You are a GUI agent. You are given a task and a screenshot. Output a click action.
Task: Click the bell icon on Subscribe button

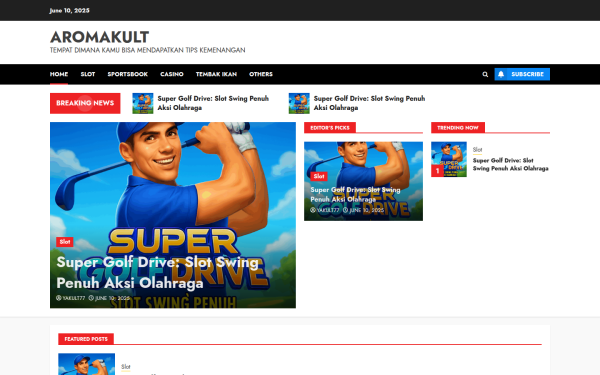[501, 74]
